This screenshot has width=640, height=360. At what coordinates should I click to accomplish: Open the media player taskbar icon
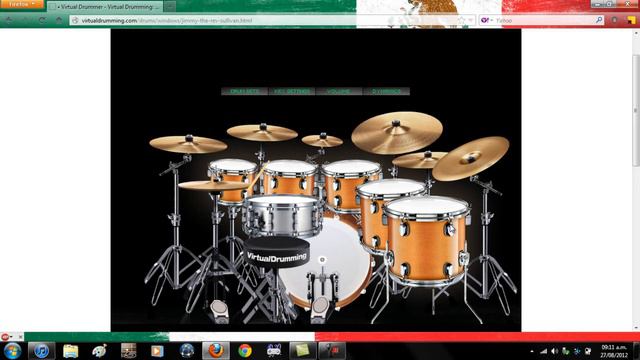point(157,351)
